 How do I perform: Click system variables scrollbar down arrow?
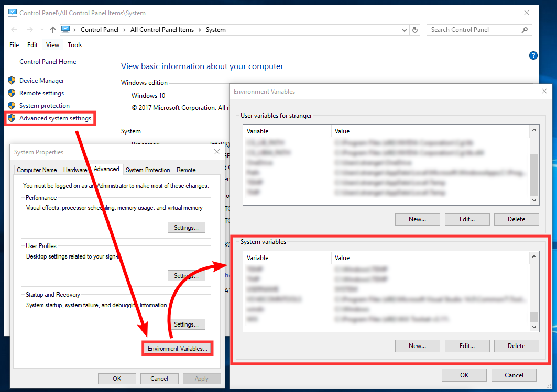click(534, 327)
